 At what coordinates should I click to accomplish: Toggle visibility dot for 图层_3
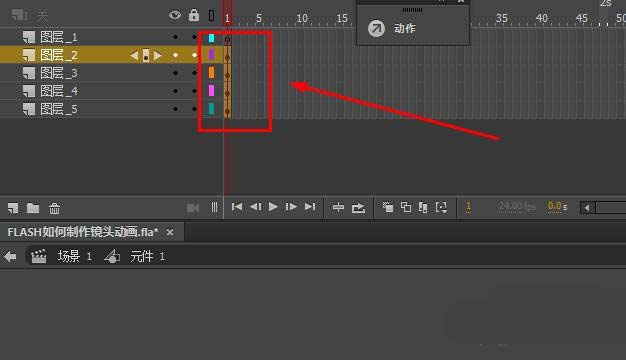[175, 73]
